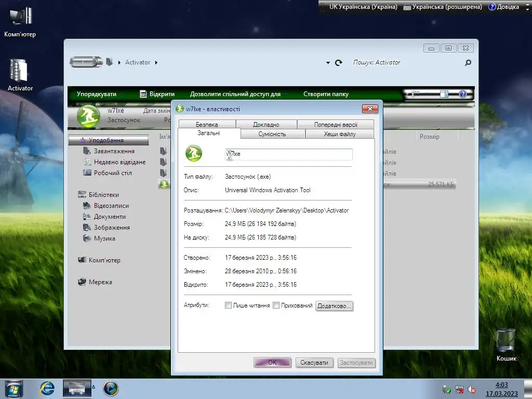
Task: Click the muted volume tray icon
Action: coord(471,390)
